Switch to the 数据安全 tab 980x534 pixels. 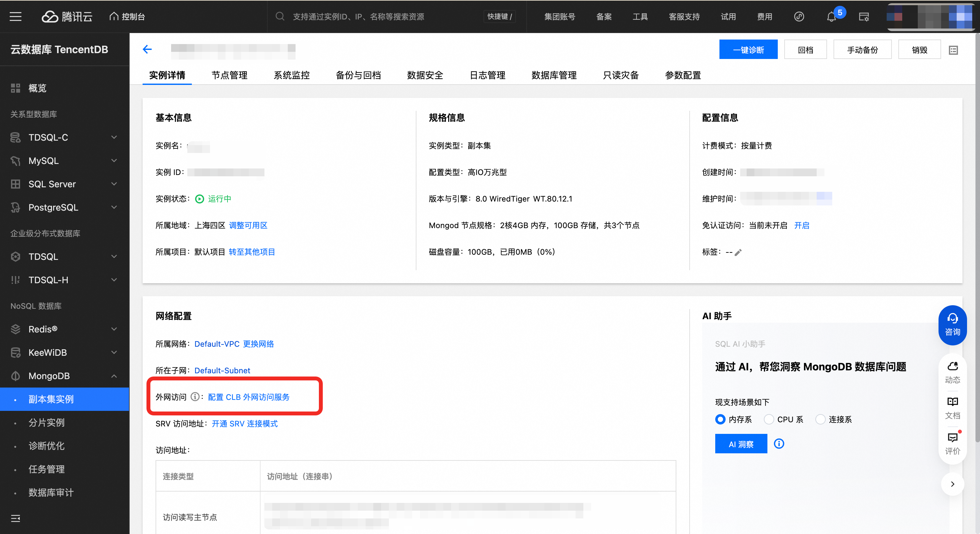[x=425, y=75]
